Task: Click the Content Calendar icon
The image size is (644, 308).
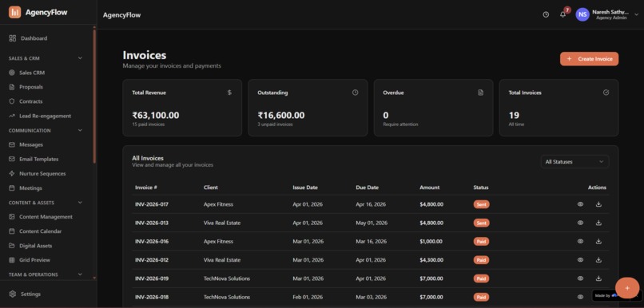Action: coord(11,231)
